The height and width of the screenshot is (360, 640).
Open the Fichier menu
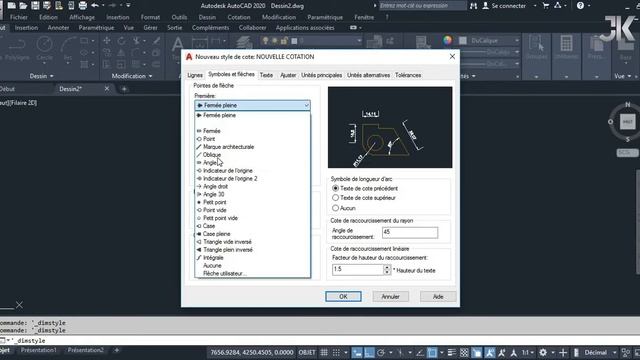tap(19, 17)
